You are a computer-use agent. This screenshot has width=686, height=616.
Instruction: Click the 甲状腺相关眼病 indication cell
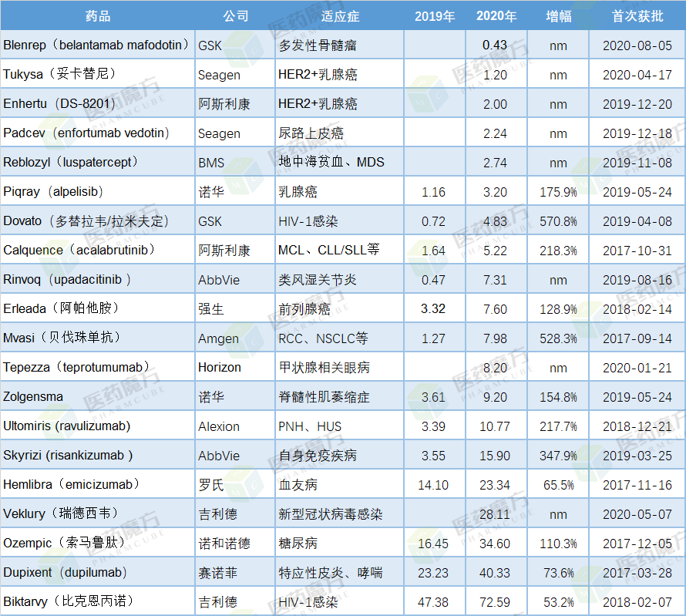click(339, 367)
